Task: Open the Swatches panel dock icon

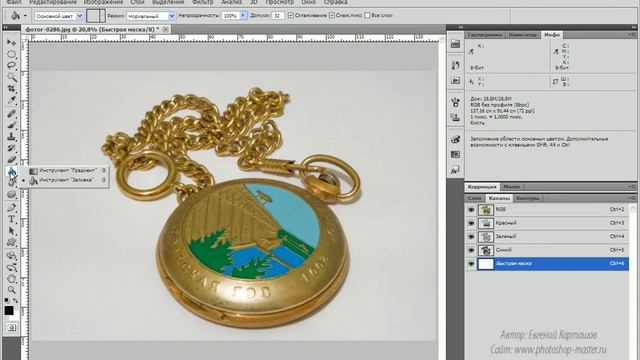Action: [x=456, y=154]
